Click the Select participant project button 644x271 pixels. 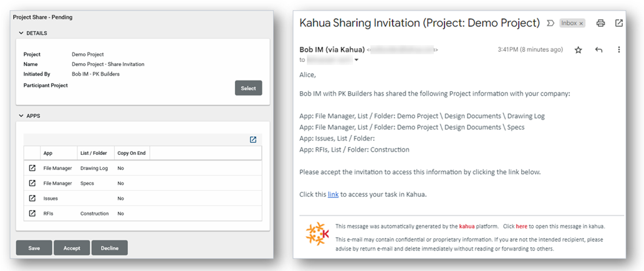248,88
